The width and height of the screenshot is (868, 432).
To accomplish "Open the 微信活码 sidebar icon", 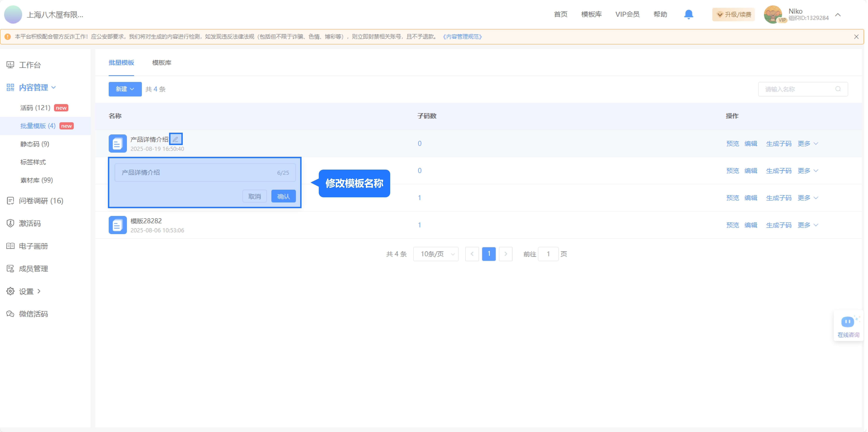I will tap(10, 313).
